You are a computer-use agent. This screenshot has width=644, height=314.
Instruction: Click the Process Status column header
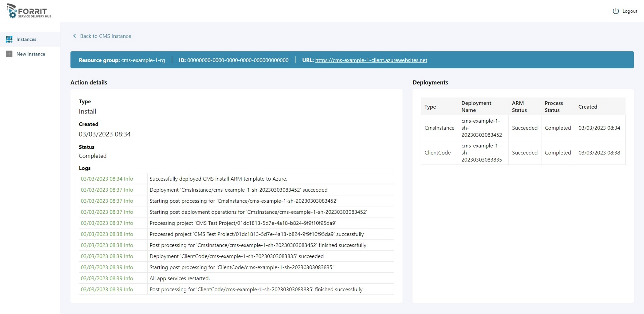(x=554, y=106)
